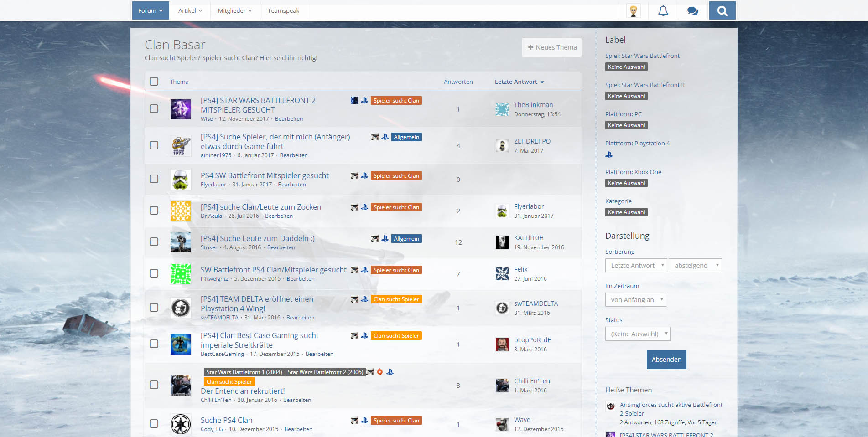This screenshot has height=437, width=868.
Task: Open swTEAMDELTA avatar in last answer column
Action: (502, 308)
